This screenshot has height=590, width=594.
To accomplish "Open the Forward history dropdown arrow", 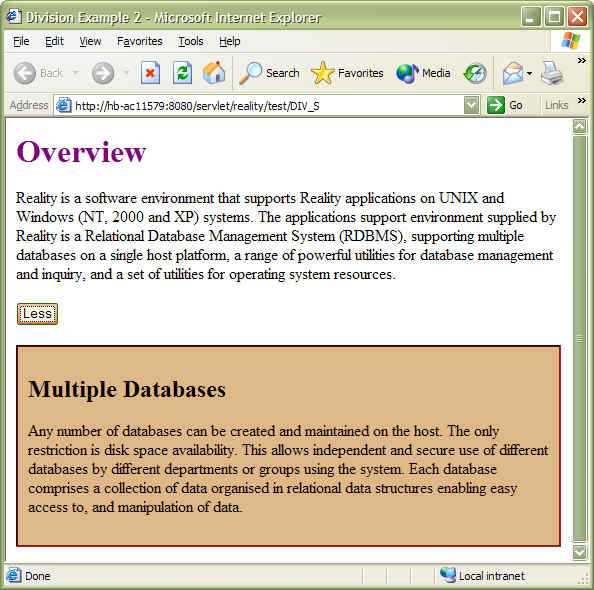I will click(x=126, y=72).
